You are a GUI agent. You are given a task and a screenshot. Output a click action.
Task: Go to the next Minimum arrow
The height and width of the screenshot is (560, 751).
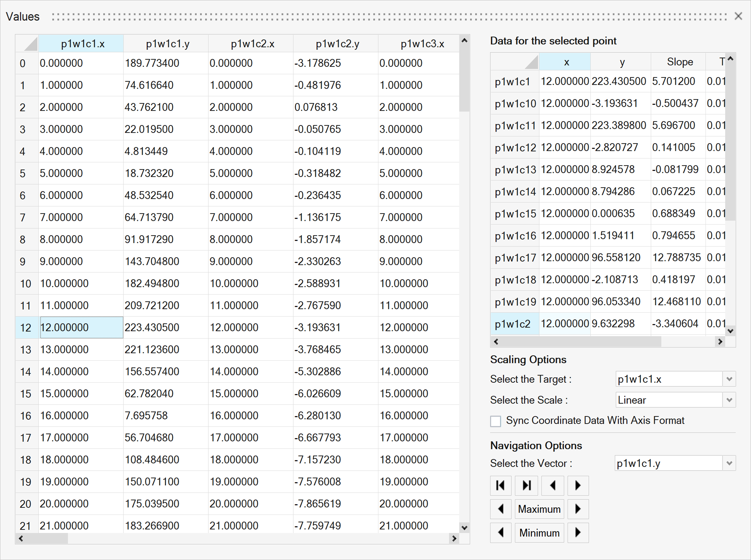[578, 533]
